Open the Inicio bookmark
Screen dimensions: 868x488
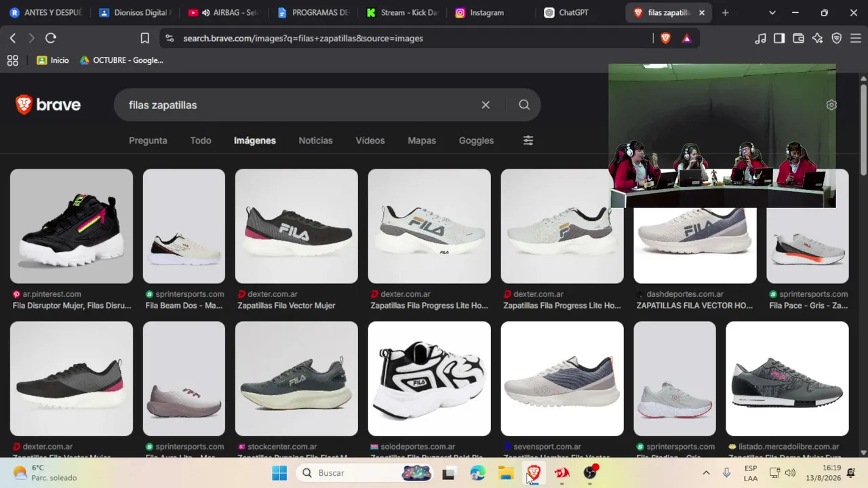53,60
